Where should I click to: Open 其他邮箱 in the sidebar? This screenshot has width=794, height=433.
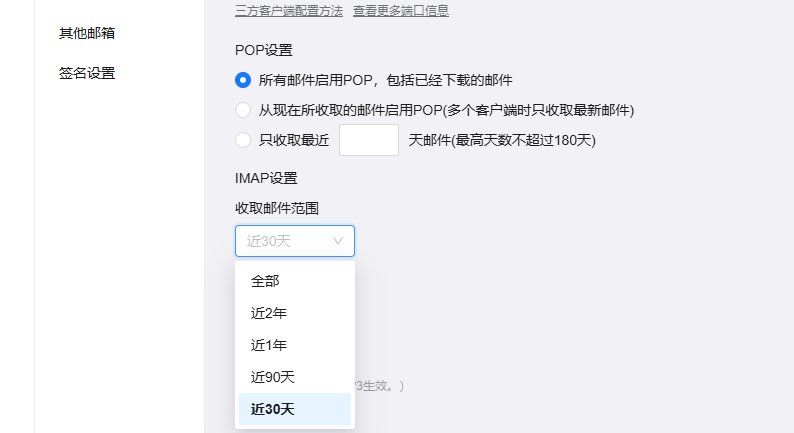coord(86,33)
